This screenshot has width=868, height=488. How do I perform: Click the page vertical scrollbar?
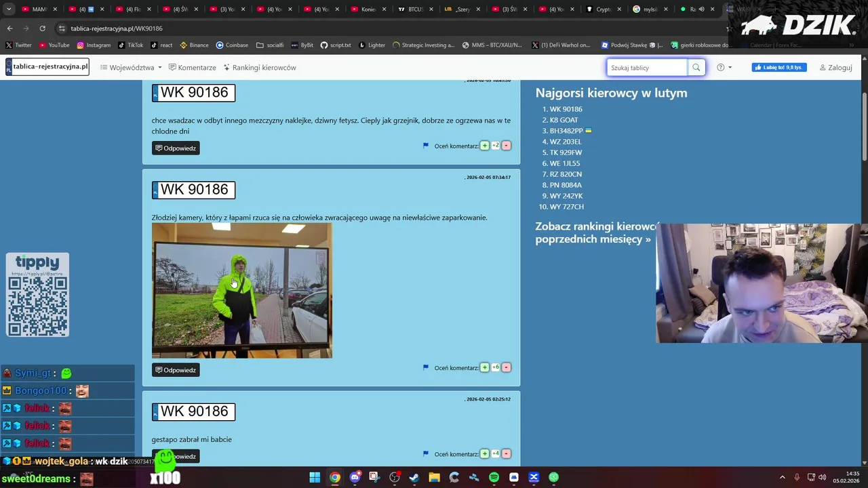[865, 125]
